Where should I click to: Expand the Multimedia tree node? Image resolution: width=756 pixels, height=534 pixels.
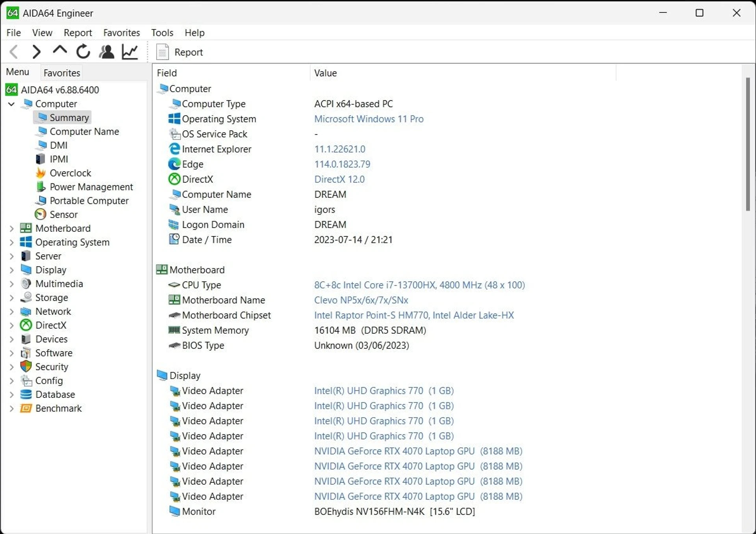(x=11, y=284)
